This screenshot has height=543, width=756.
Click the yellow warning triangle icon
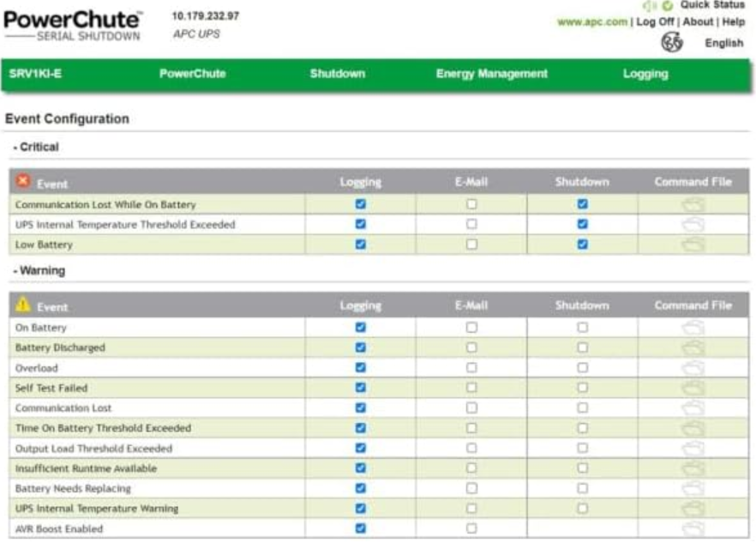pyautogui.click(x=22, y=305)
